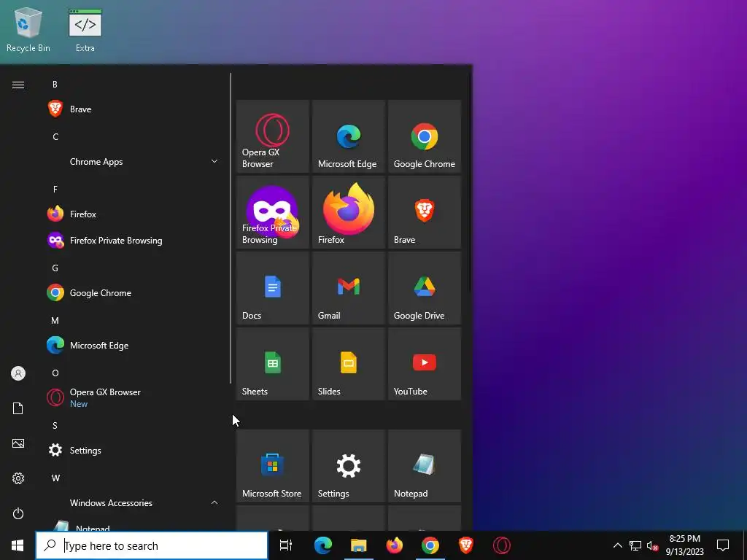Open File Explorer from the taskbar

[x=359, y=545]
